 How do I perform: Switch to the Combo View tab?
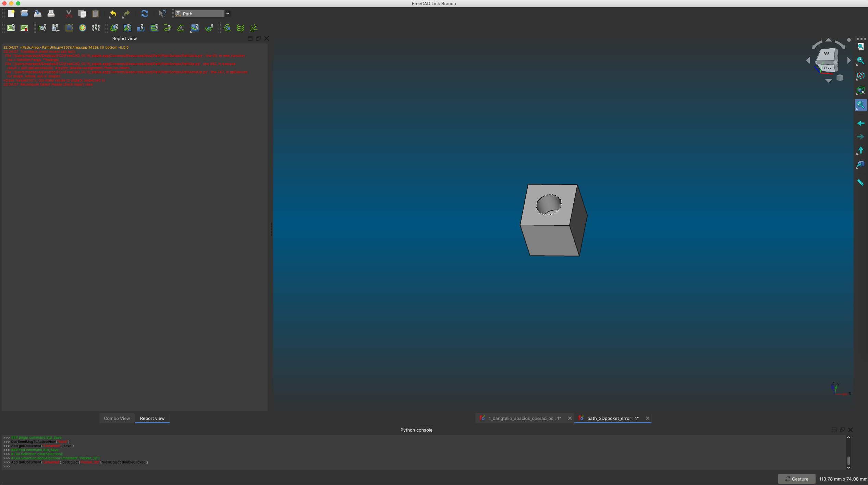point(117,418)
